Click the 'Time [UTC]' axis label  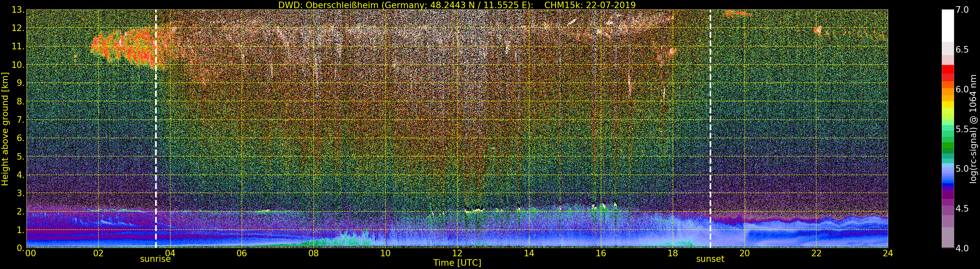pyautogui.click(x=457, y=263)
